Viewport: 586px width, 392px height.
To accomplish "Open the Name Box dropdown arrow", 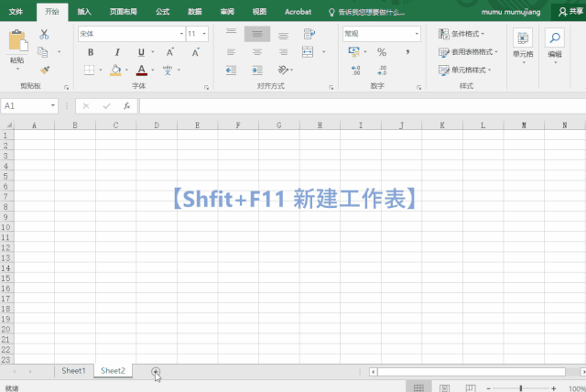I will pyautogui.click(x=53, y=105).
